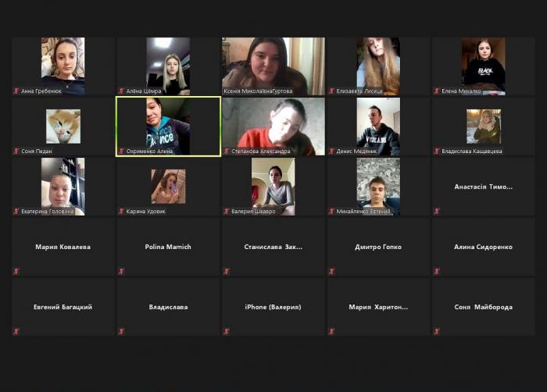Image resolution: width=547 pixels, height=392 pixels.
Task: Select Алёна Цёмра's video feed
Action: [x=168, y=66]
